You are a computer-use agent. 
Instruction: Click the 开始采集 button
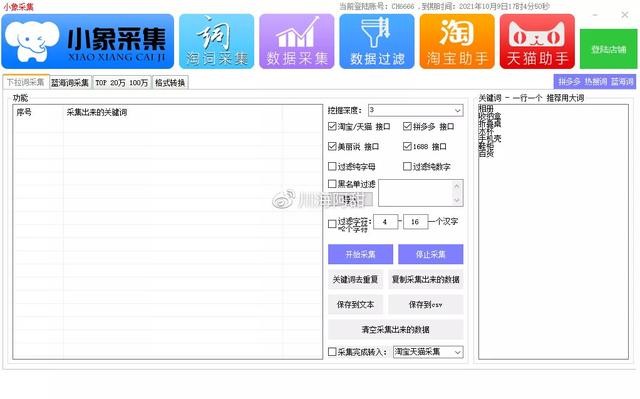pyautogui.click(x=360, y=254)
